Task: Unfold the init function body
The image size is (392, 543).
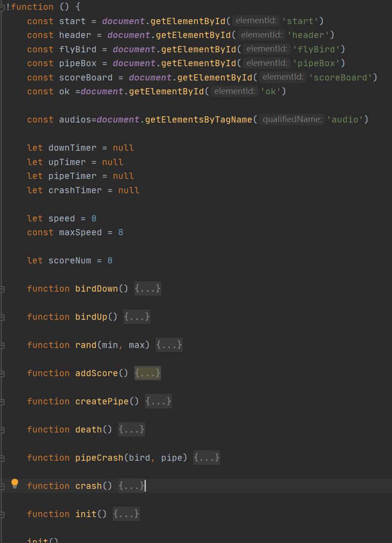Action: click(x=126, y=514)
